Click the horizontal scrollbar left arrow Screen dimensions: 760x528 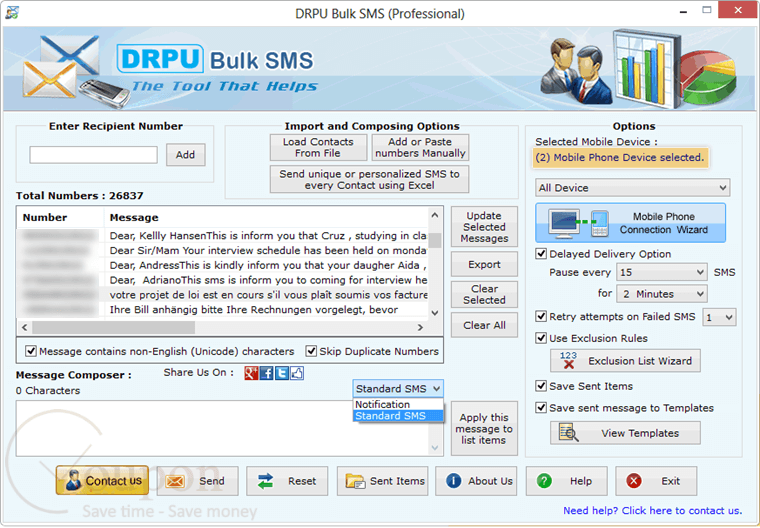click(x=24, y=327)
